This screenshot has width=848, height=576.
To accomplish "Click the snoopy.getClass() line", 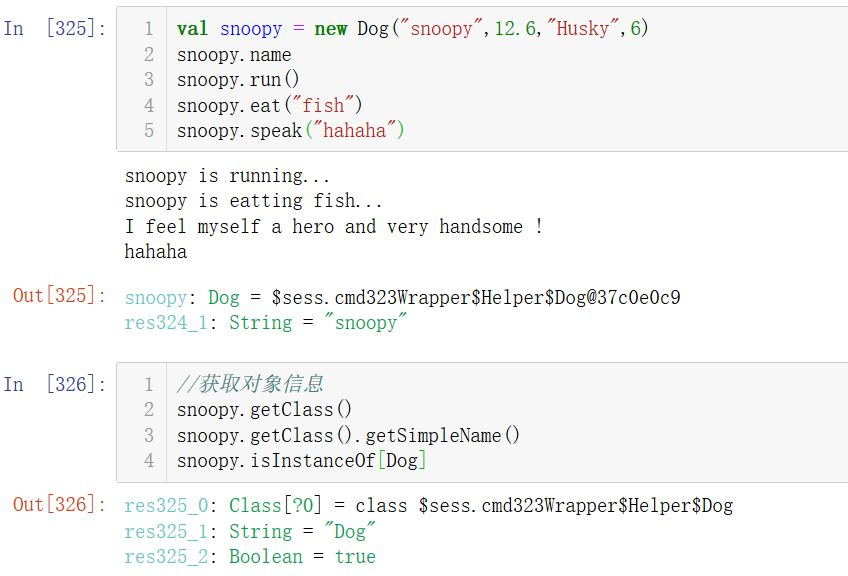I will click(264, 409).
